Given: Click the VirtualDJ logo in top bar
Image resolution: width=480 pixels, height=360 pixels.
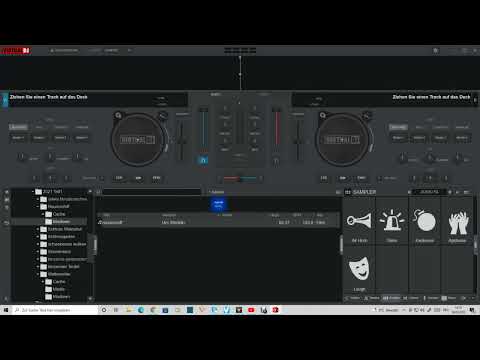Looking at the screenshot, I should (16, 51).
